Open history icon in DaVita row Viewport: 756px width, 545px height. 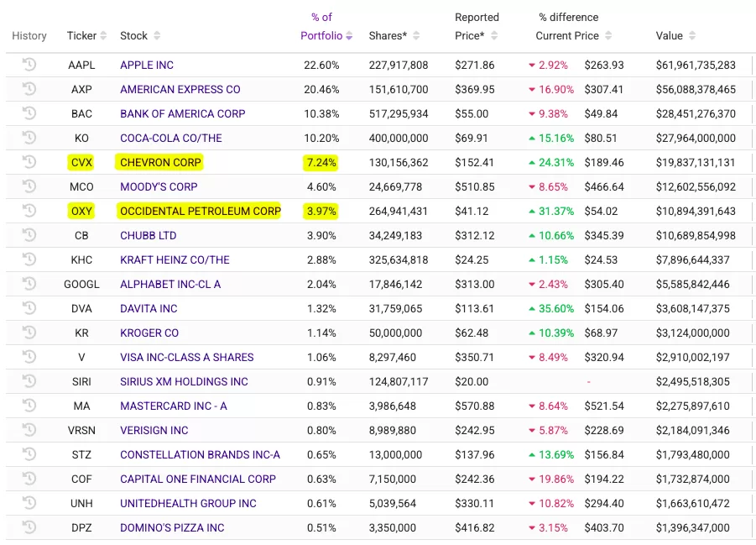tap(29, 308)
